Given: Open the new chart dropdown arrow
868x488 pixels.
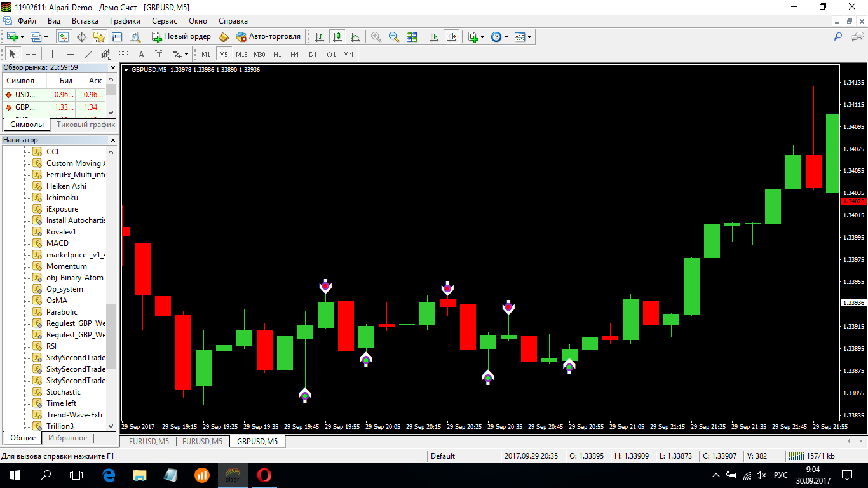Looking at the screenshot, I should pos(22,37).
